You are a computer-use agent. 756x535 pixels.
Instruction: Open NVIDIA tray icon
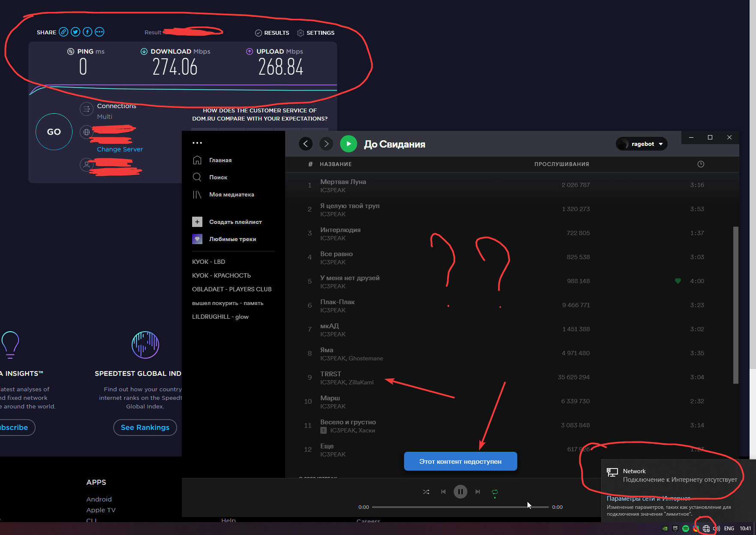pos(665,529)
